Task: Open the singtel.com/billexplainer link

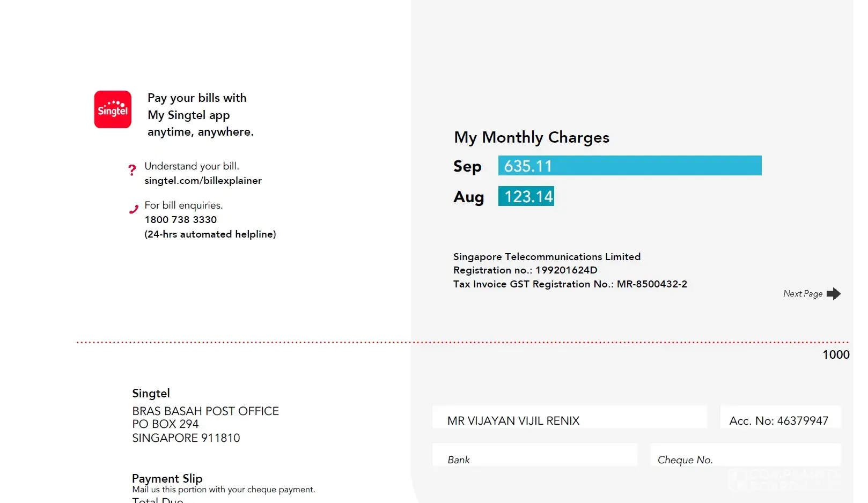Action: pos(203,181)
